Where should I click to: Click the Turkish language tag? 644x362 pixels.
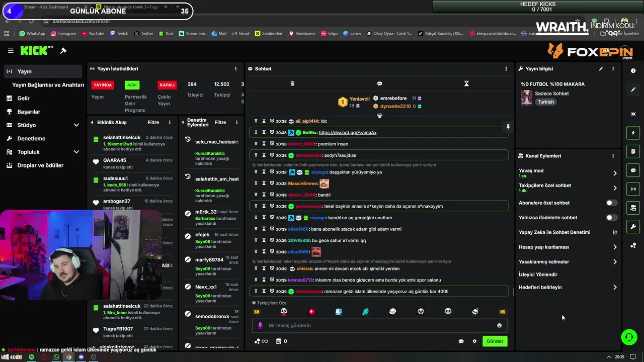click(x=545, y=102)
